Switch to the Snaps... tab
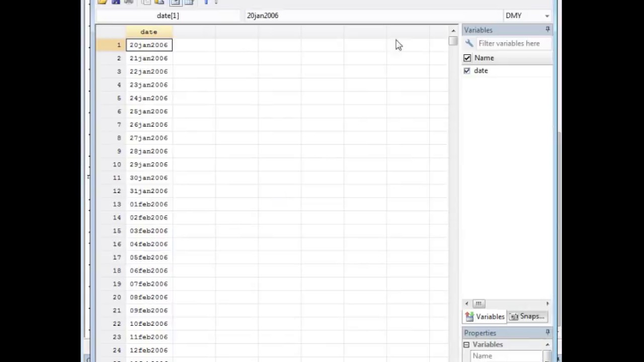This screenshot has height=362, width=644. 527,316
